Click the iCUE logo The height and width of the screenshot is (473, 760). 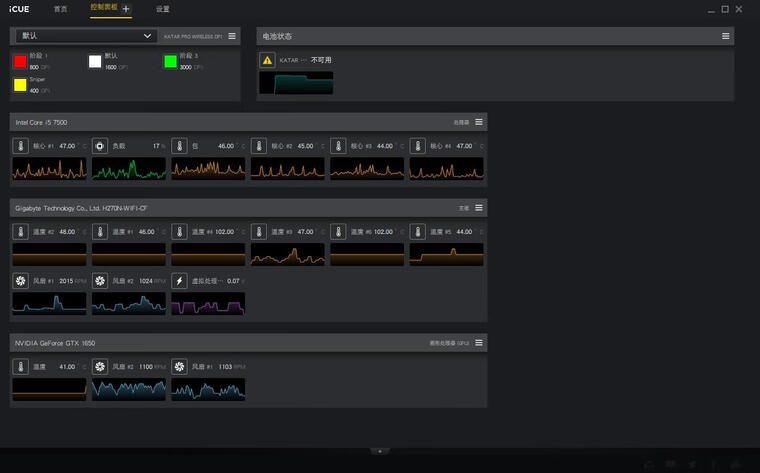[x=19, y=9]
